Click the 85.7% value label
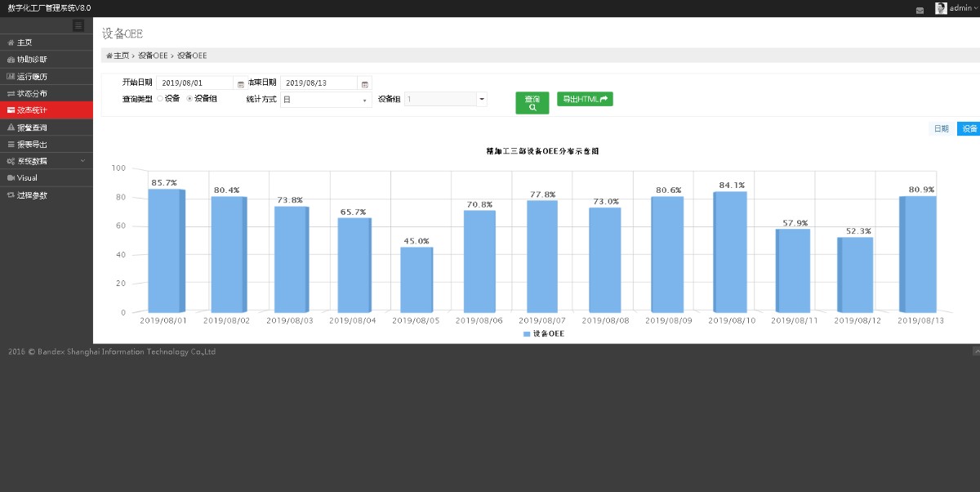The image size is (980, 492). [x=163, y=182]
